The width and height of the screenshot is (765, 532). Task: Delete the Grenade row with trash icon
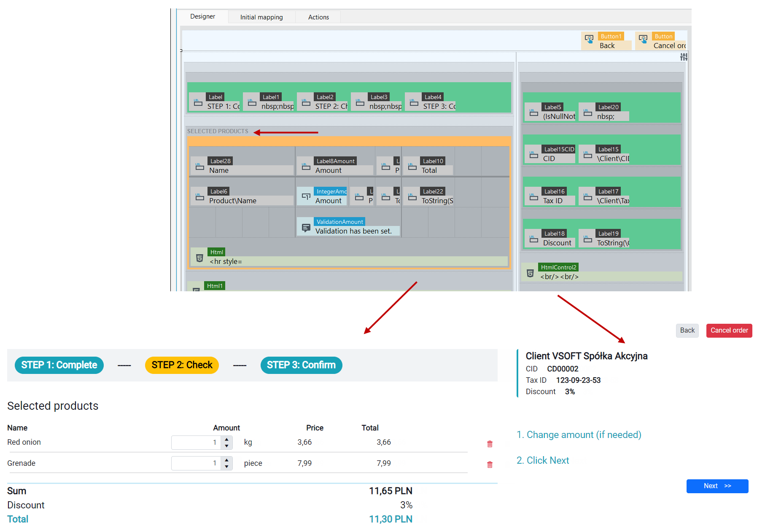tap(490, 465)
